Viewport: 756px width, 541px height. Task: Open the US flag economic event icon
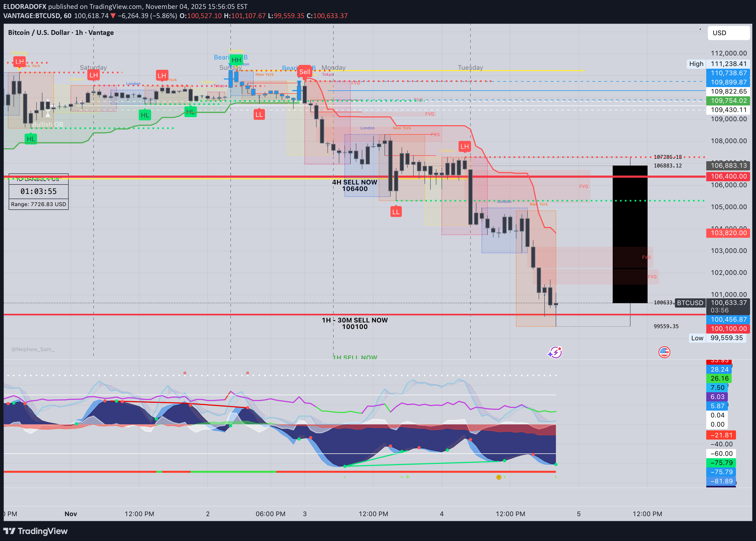click(x=664, y=352)
